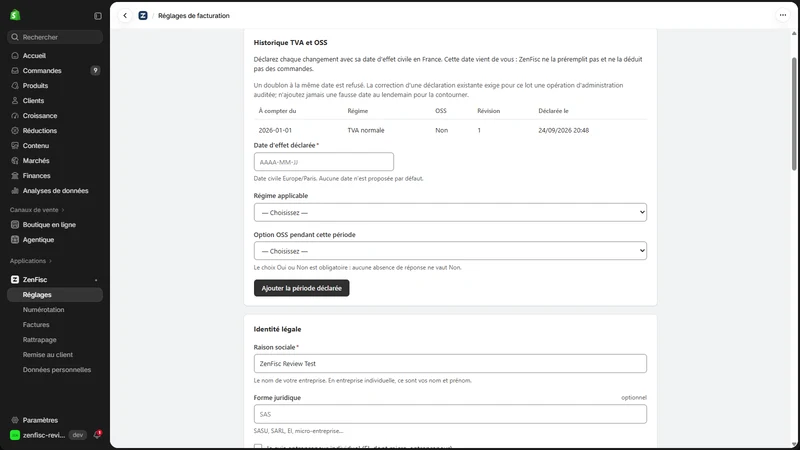800x450 pixels.
Task: Open the Option OSS pendant cette période dropdown
Action: (x=450, y=251)
